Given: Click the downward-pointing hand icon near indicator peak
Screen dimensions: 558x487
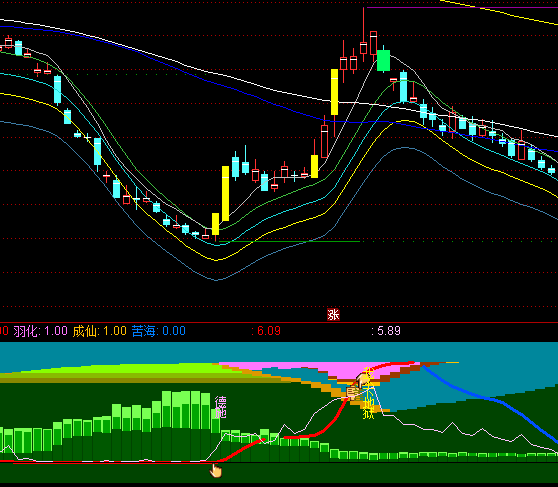Looking at the screenshot, I should coord(363,380).
